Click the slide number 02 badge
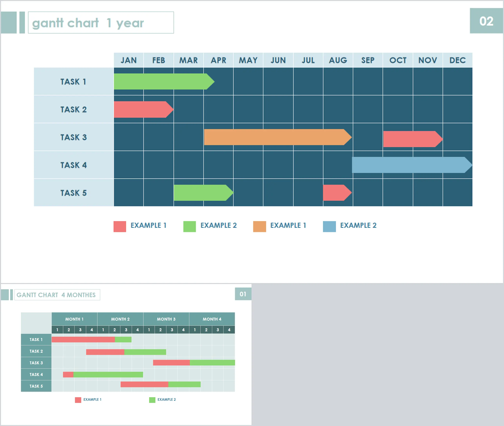 486,21
